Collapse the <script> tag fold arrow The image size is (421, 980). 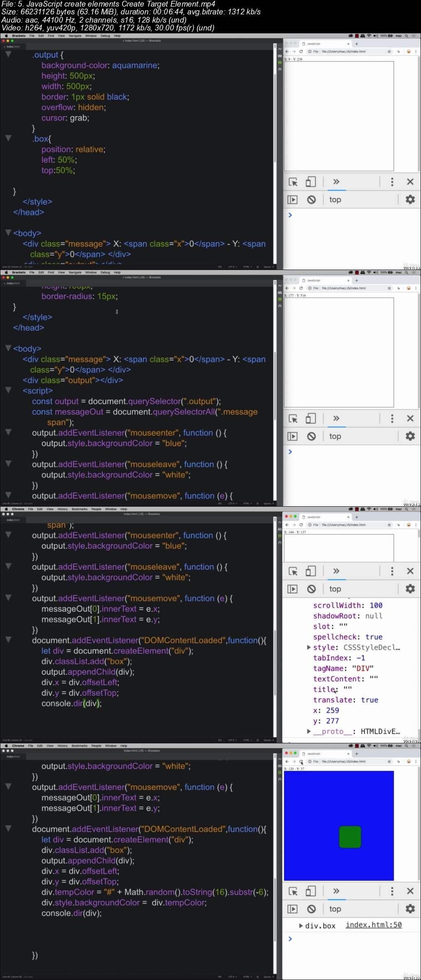(8, 391)
